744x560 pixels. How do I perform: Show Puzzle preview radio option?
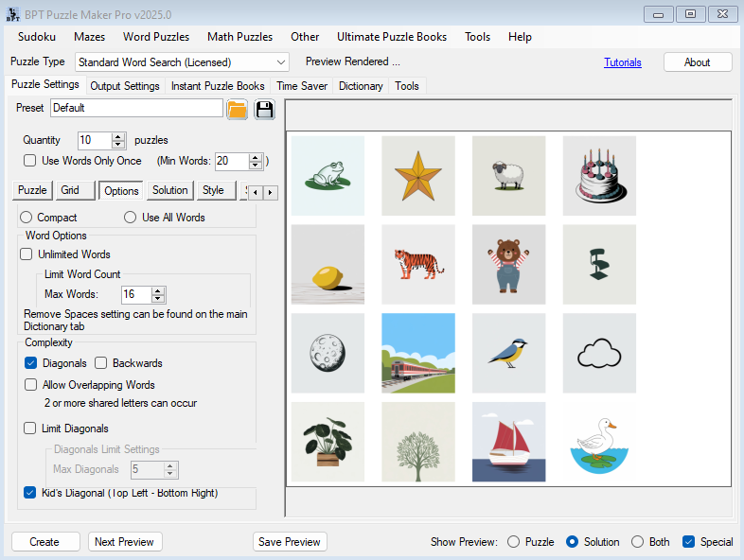[x=513, y=541]
